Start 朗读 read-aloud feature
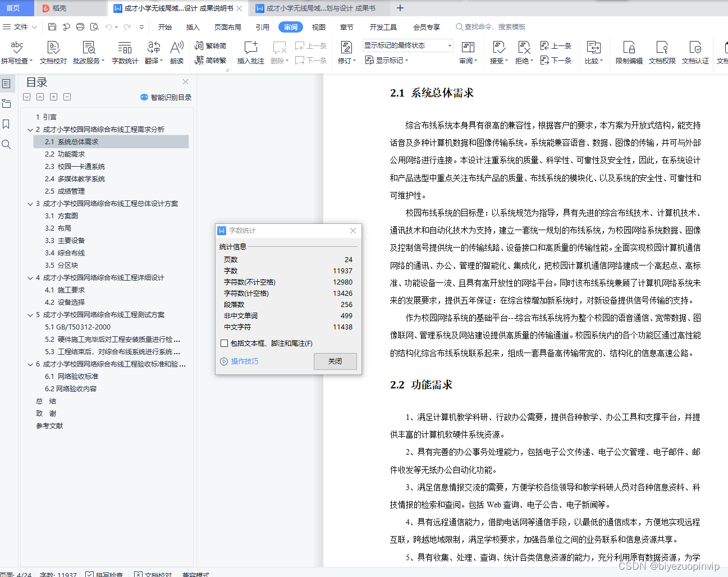728x577 pixels. 176,52
